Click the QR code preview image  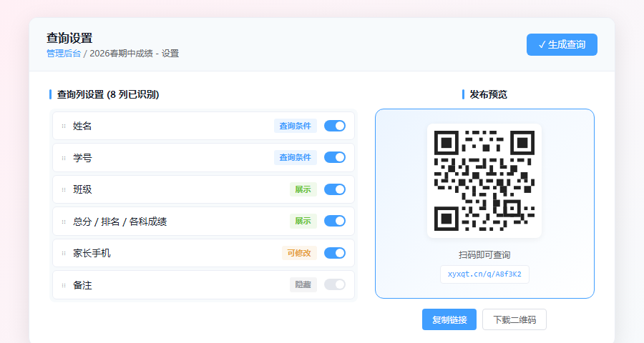coord(484,181)
